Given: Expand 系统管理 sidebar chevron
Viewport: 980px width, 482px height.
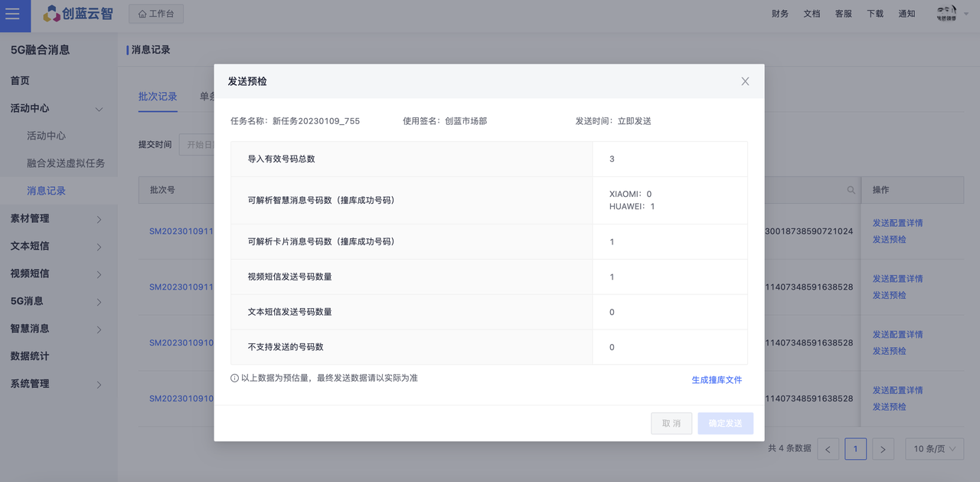Looking at the screenshot, I should tap(99, 385).
